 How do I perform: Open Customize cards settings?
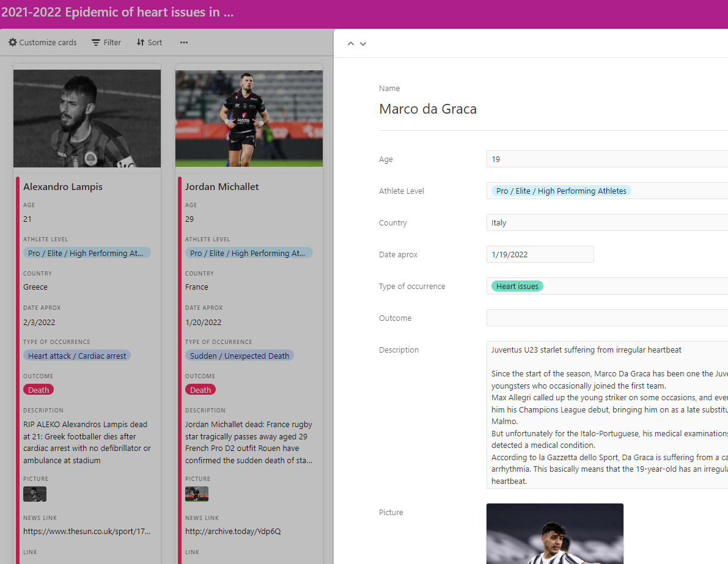[x=43, y=42]
